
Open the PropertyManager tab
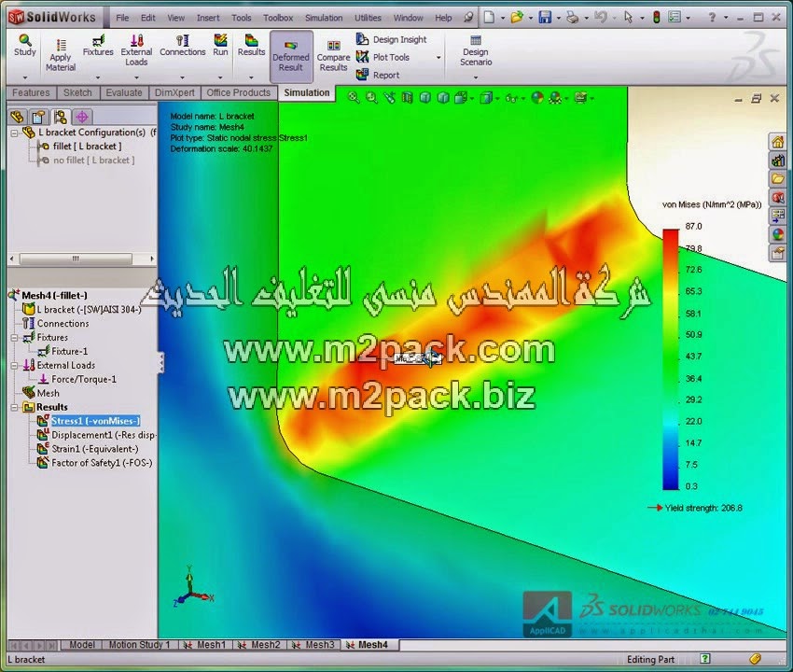coord(39,117)
